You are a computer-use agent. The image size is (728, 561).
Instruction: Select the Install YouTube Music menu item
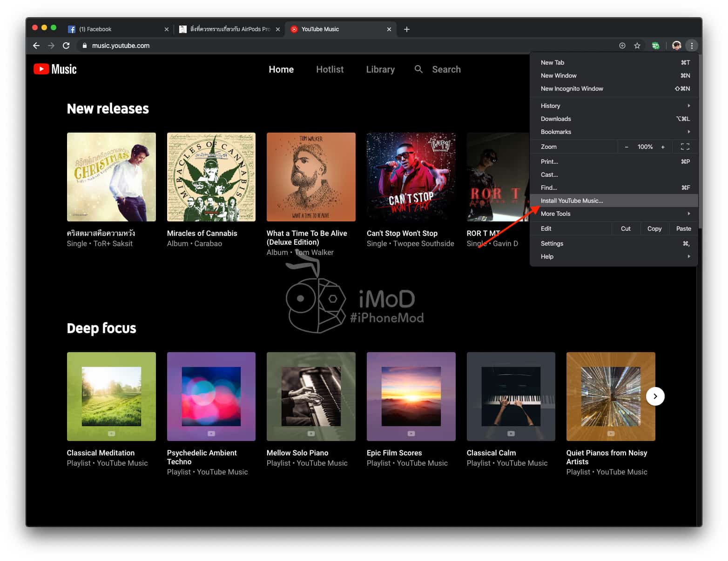coord(572,200)
